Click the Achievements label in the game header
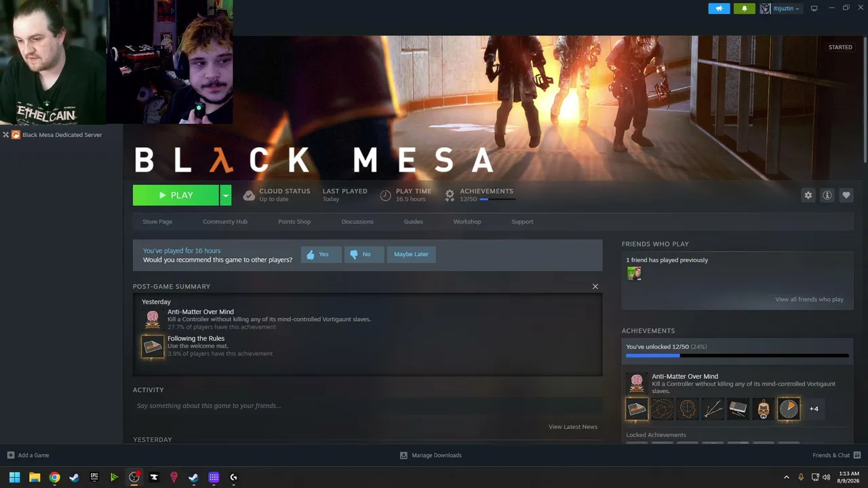 (x=486, y=191)
